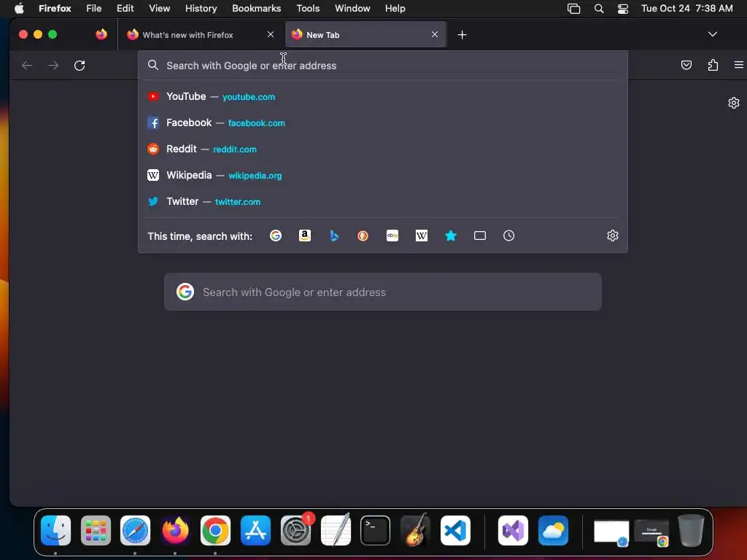Viewport: 747px width, 560px height.
Task: Launch Google Chrome from the Dock
Action: (215, 530)
